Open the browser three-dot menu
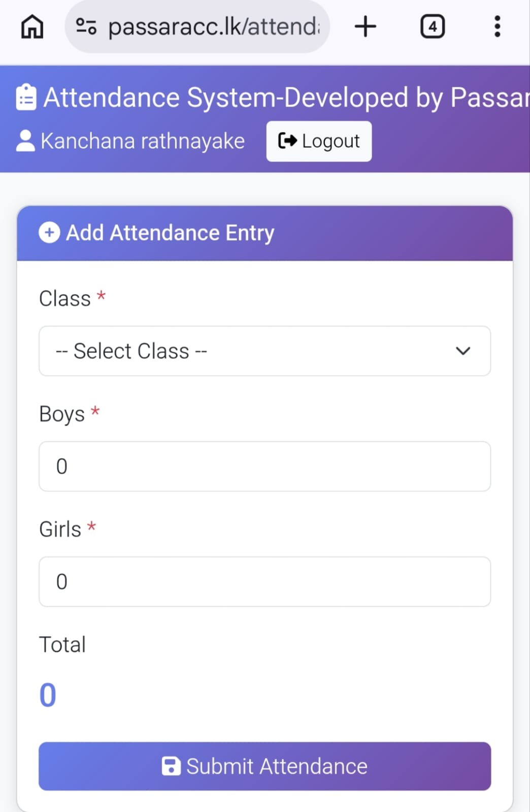 [x=498, y=26]
